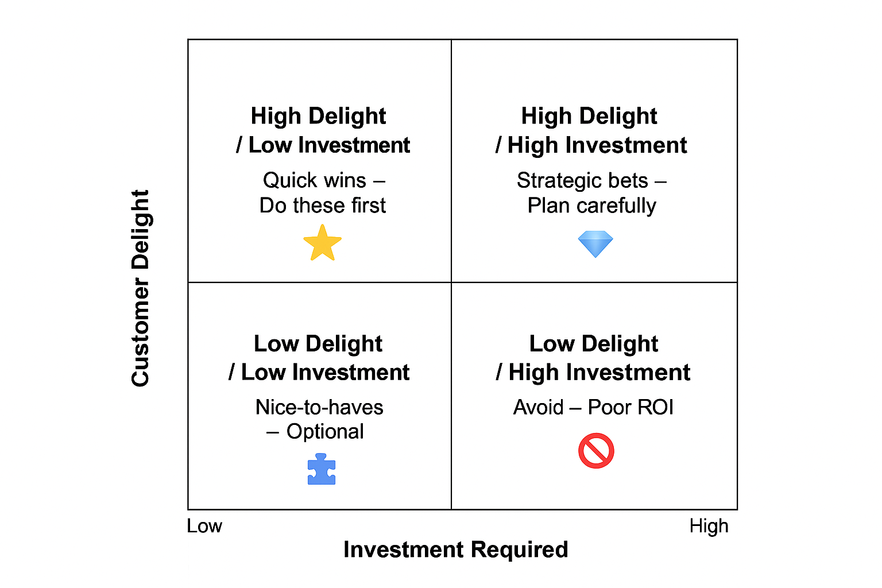The height and width of the screenshot is (588, 882).
Task: Click the 'Investment Required' axis title
Action: 455,550
